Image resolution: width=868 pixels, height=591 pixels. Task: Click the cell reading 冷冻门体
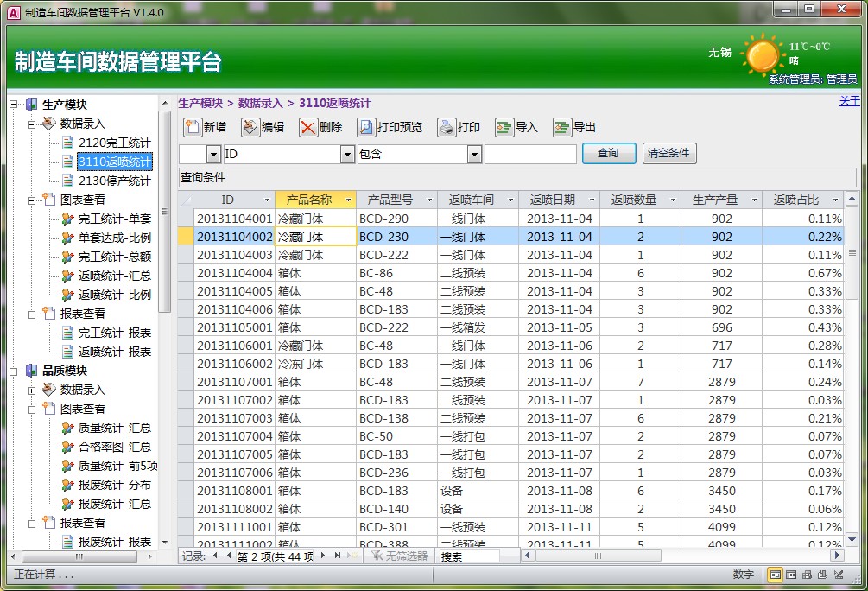[x=315, y=364]
